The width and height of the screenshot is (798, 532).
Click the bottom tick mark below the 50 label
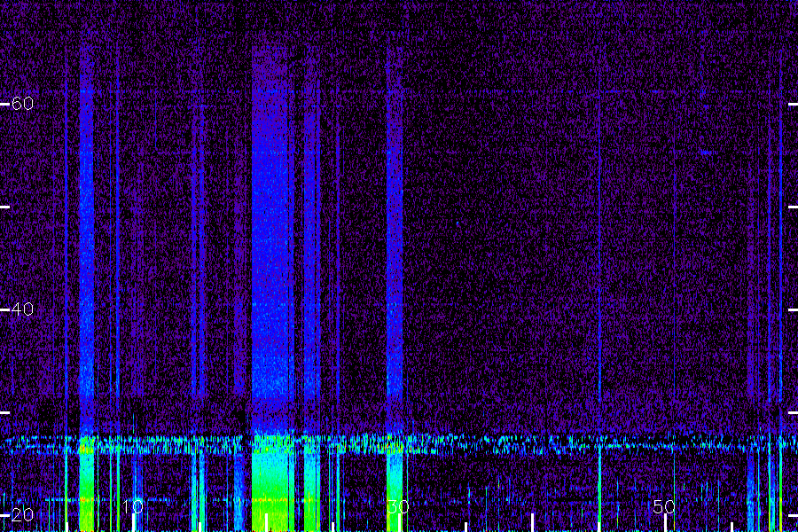pyautogui.click(x=665, y=523)
